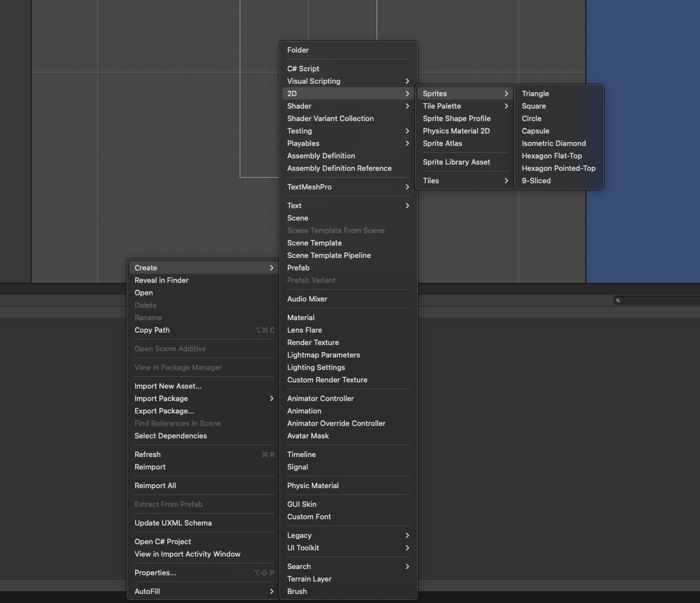The image size is (700, 603).
Task: Create a Brush asset
Action: tap(348, 591)
